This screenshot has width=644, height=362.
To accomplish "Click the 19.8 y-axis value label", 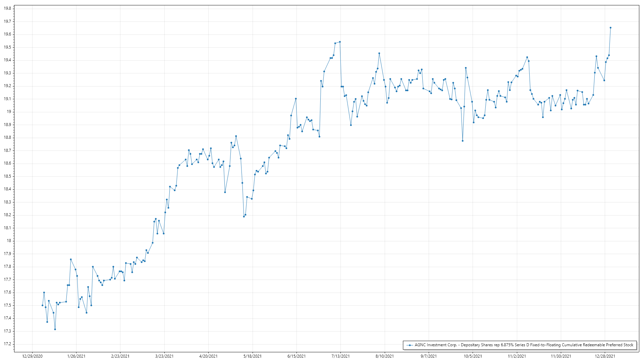I will tap(7, 8).
